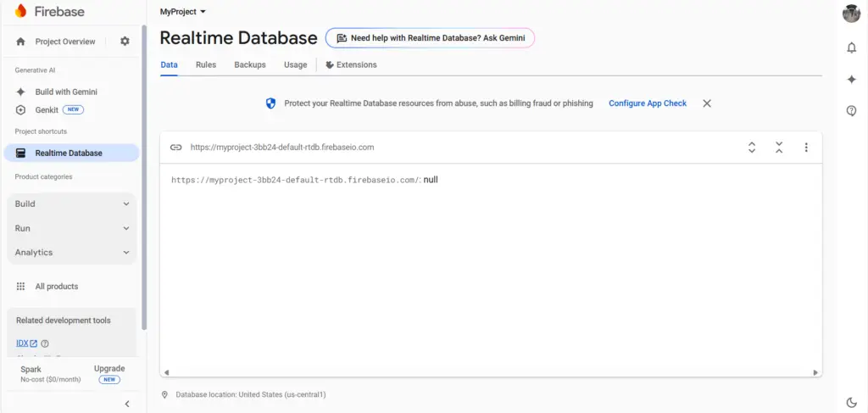Click the NEW badge next to Genkit

pos(73,110)
